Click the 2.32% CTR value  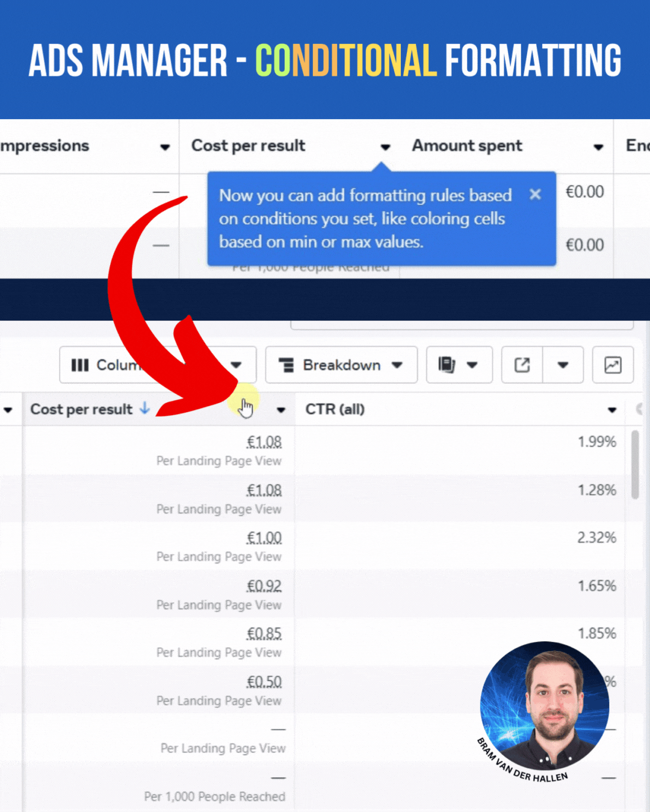(597, 538)
